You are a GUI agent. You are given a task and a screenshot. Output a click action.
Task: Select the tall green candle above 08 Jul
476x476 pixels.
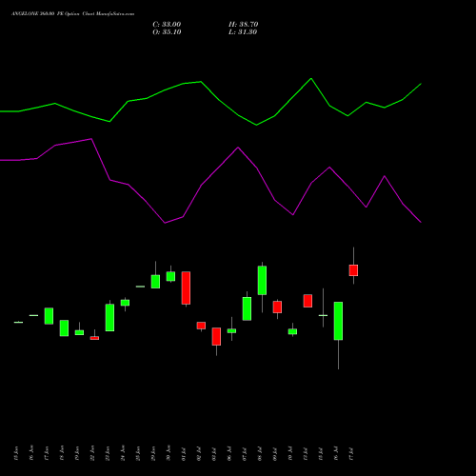tap(262, 281)
